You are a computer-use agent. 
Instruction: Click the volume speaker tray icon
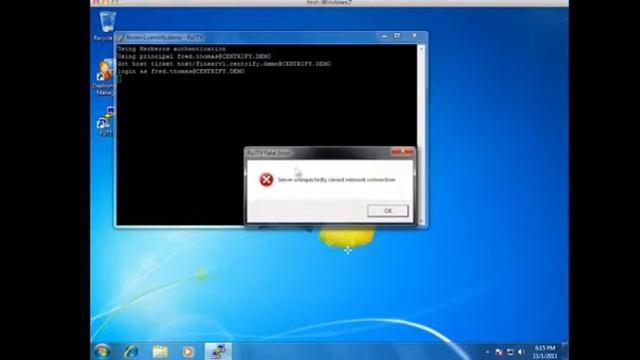coord(521,352)
